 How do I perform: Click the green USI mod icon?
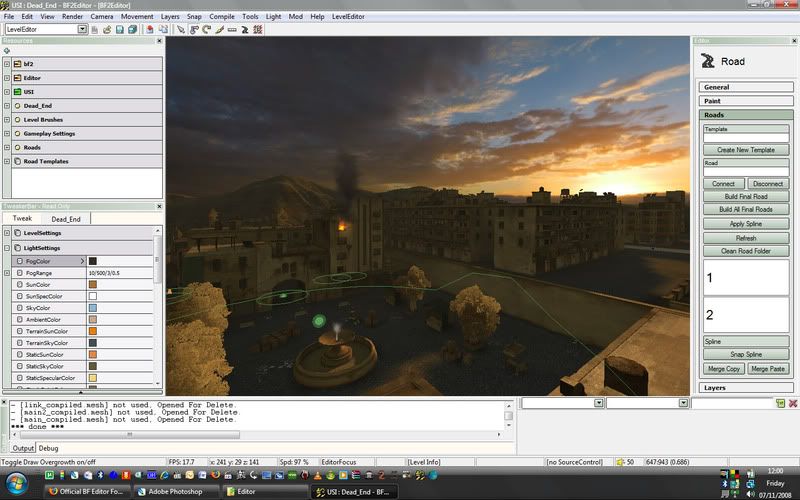click(17, 92)
